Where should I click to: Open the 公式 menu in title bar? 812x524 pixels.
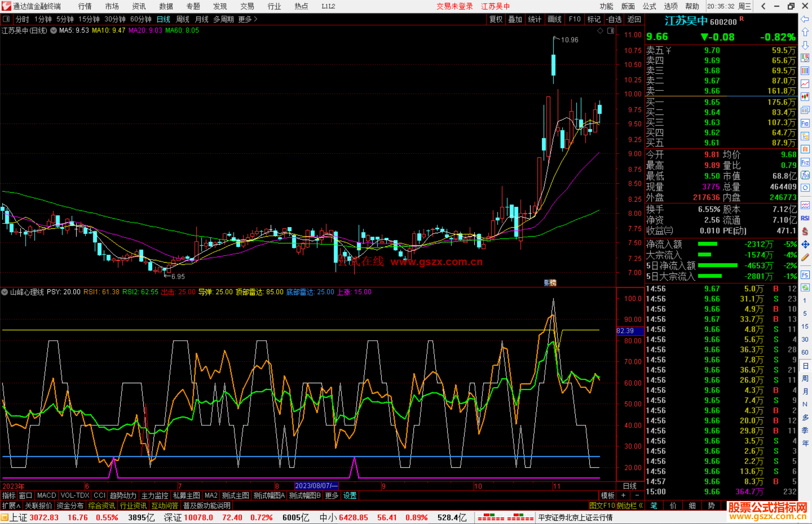click(649, 6)
